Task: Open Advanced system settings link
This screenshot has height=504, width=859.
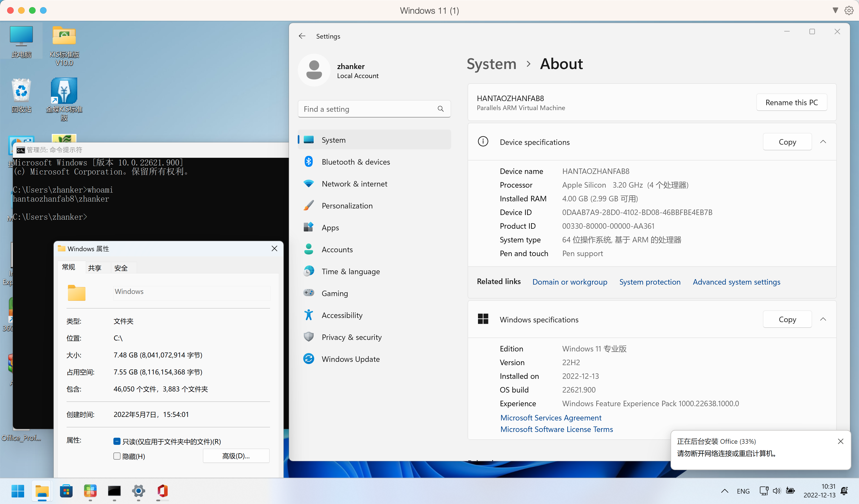Action: click(x=737, y=282)
